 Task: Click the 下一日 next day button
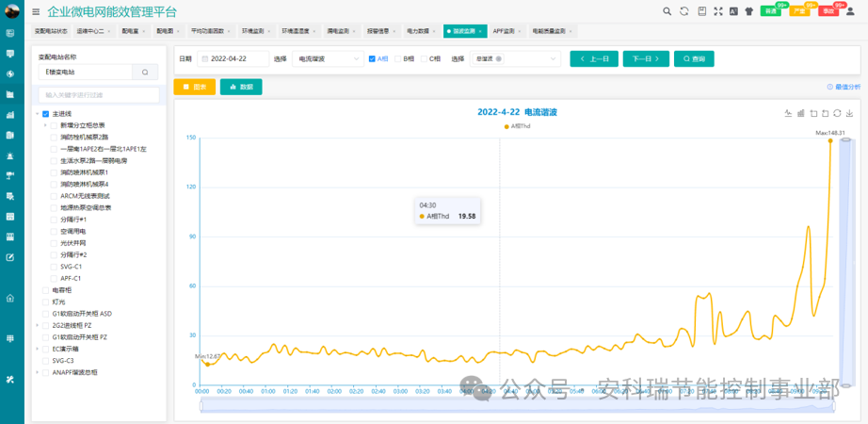pos(646,58)
